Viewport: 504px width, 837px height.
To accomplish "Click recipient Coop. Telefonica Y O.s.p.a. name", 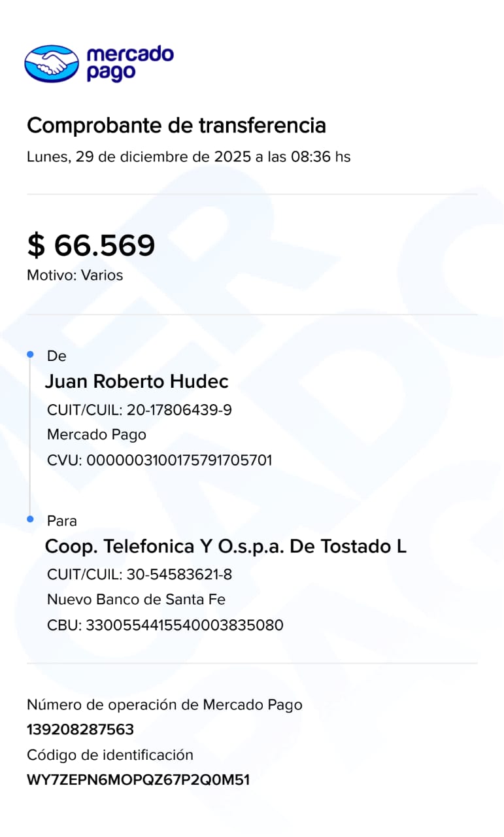I will point(226,546).
